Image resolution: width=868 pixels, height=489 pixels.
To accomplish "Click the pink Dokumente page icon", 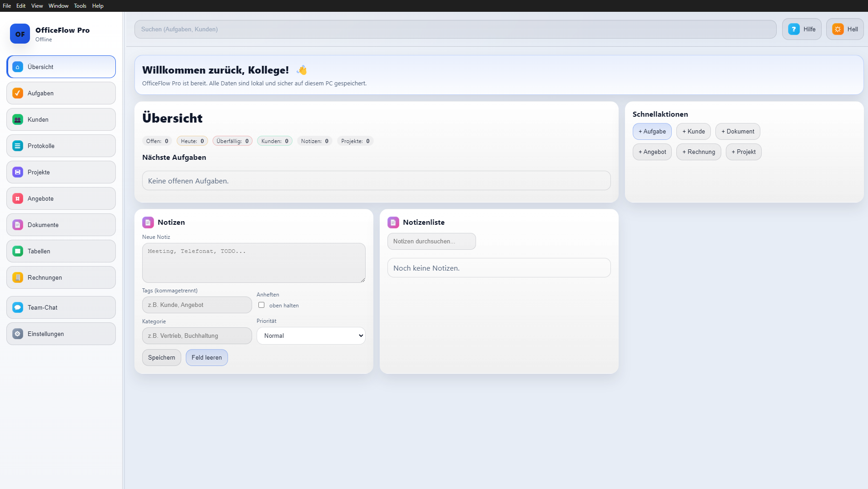I will (x=18, y=225).
